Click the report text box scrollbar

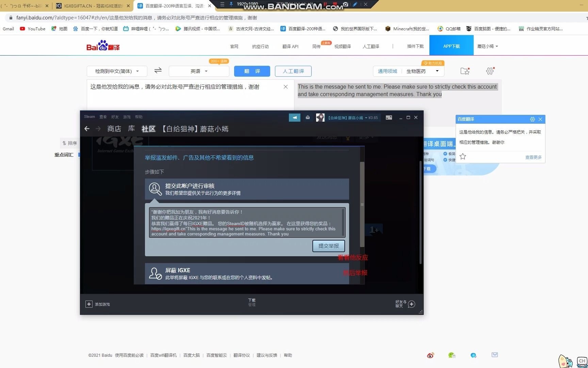(343, 222)
